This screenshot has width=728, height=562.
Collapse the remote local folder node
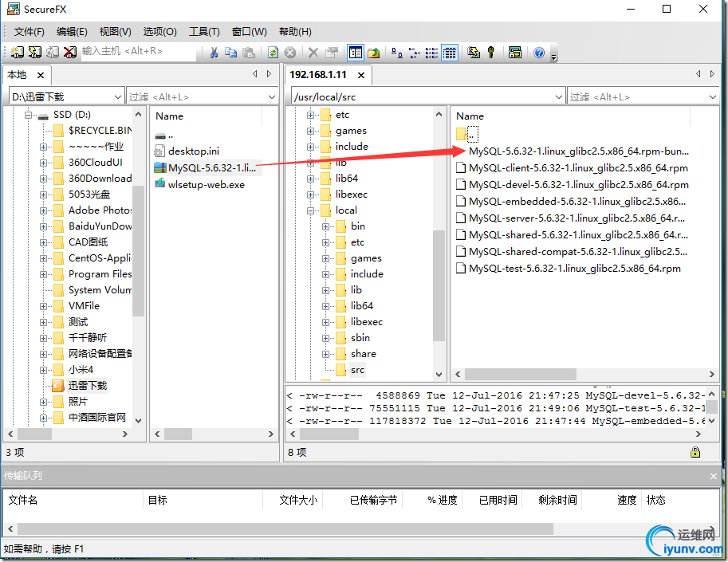[310, 210]
